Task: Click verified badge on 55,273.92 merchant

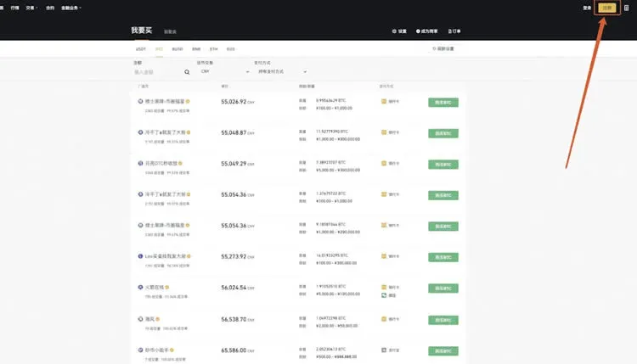Action: [x=189, y=256]
